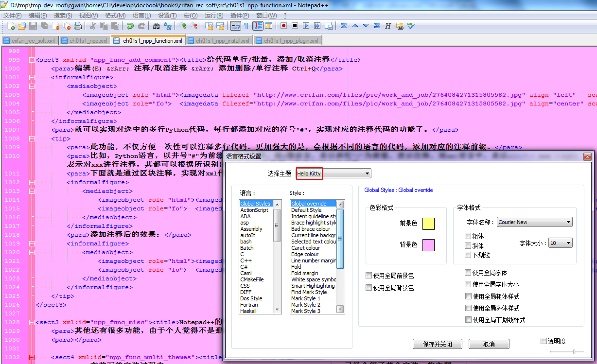This screenshot has height=364, width=597.
Task: Check 使用全局字体 checkbox
Action: point(468,273)
